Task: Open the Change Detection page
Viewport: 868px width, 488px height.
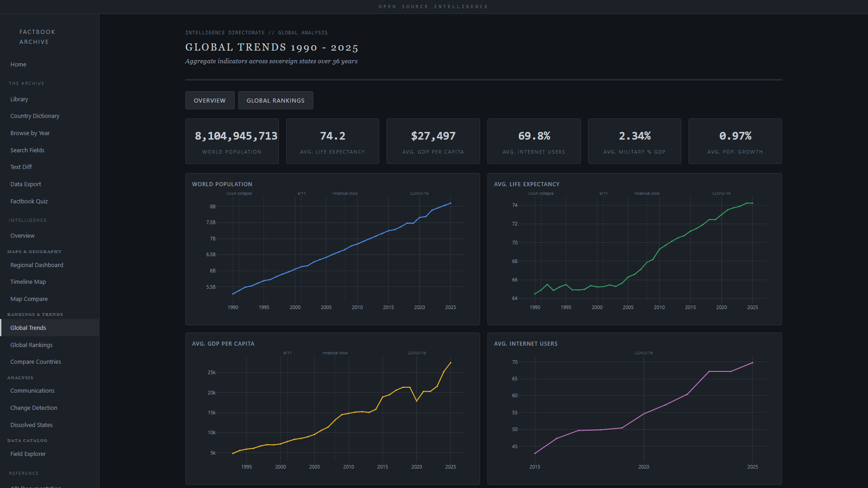Action: pyautogui.click(x=33, y=408)
